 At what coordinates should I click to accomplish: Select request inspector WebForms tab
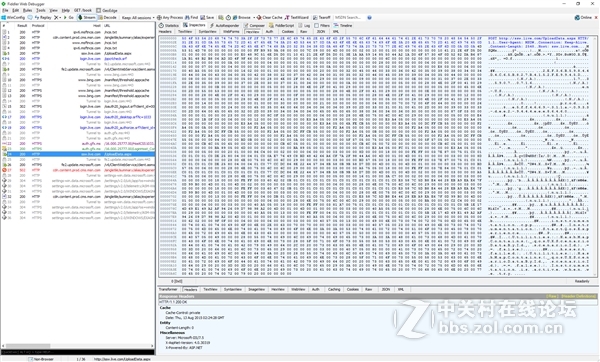[231, 31]
